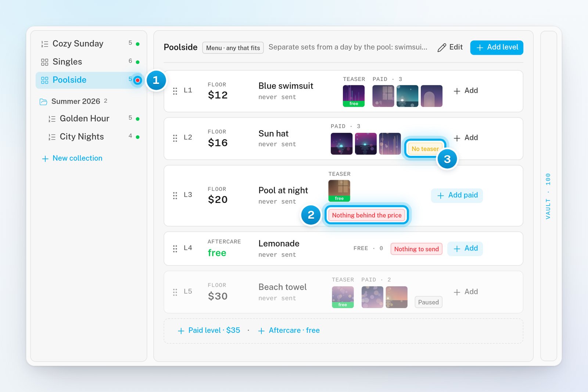Open the first paid thumbnail in Blue swimsuit

click(x=383, y=96)
